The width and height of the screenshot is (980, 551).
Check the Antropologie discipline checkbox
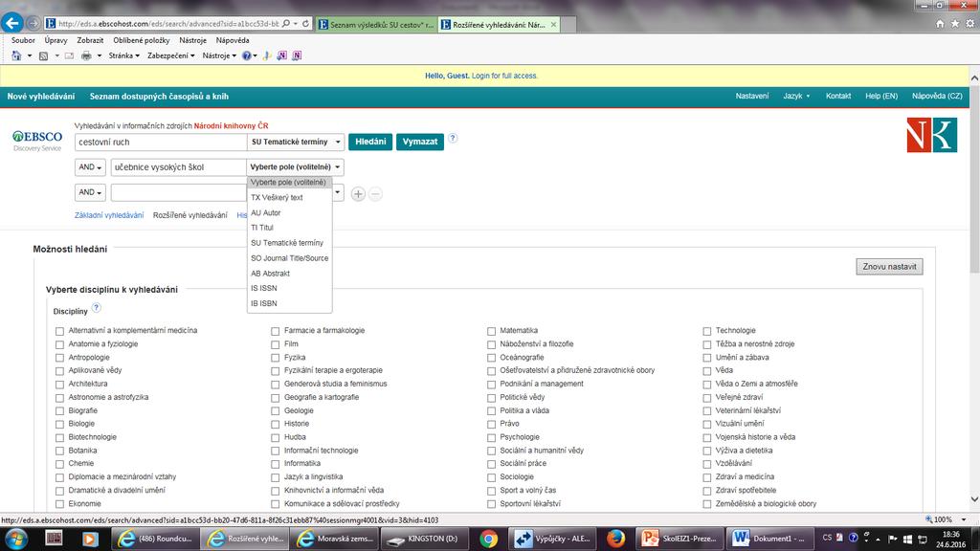point(59,358)
